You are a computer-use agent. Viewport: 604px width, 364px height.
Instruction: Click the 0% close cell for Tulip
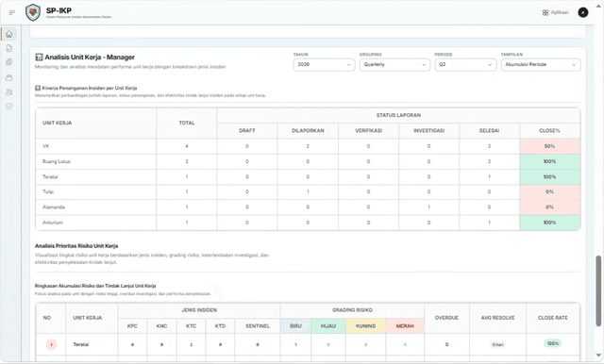549,191
